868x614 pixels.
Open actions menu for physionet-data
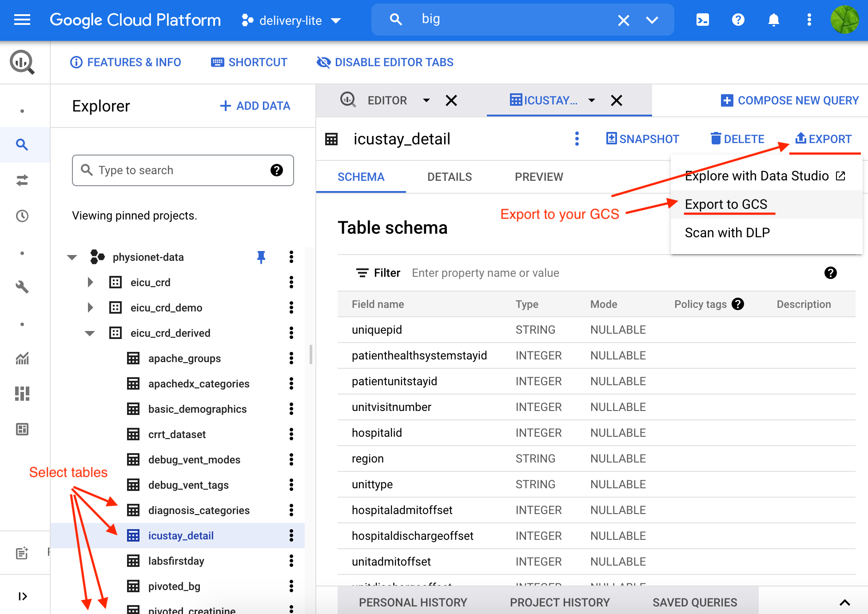[x=291, y=257]
